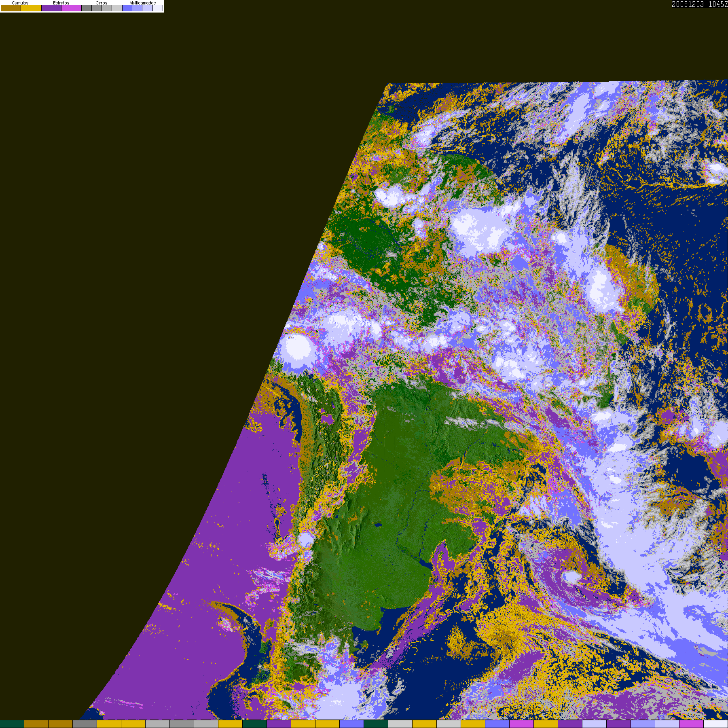Pick the lightest gray Cirros legend swatch

[x=117, y=8]
